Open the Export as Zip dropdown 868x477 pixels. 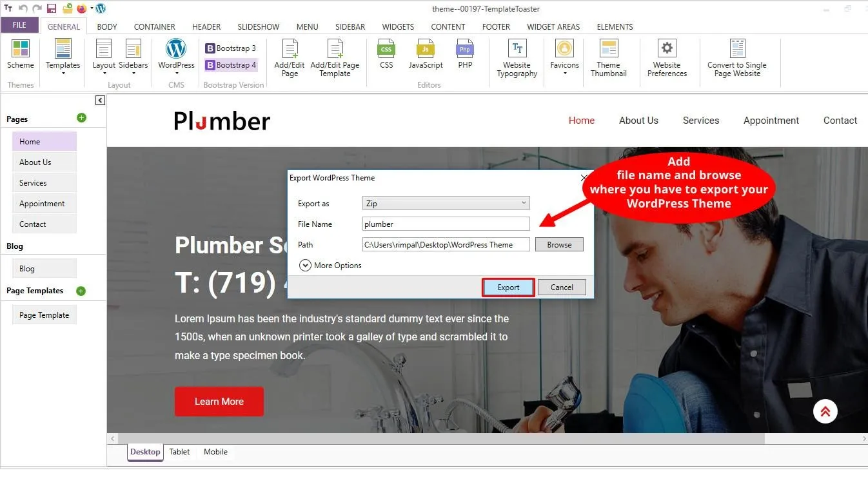446,203
